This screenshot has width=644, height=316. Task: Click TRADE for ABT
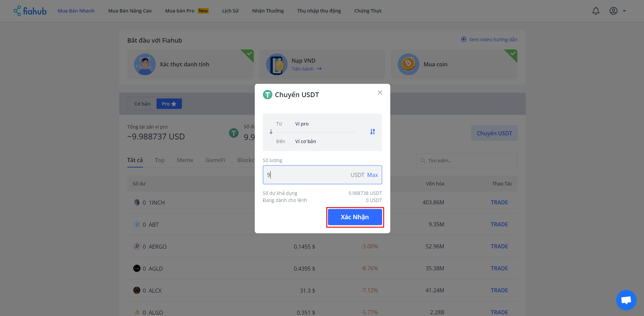[x=499, y=224]
